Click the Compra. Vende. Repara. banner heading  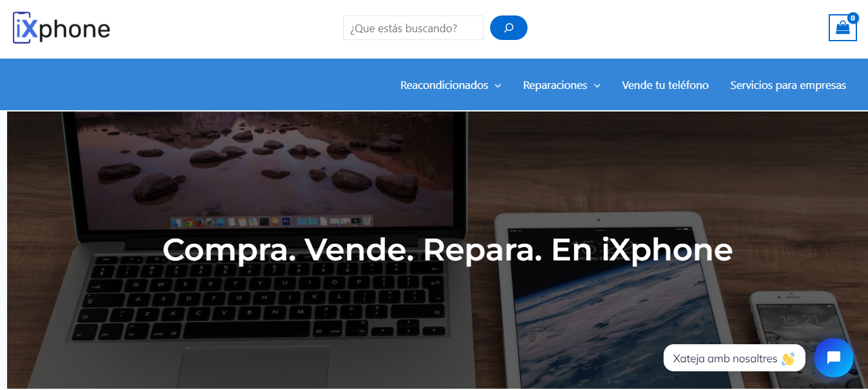[x=447, y=249]
